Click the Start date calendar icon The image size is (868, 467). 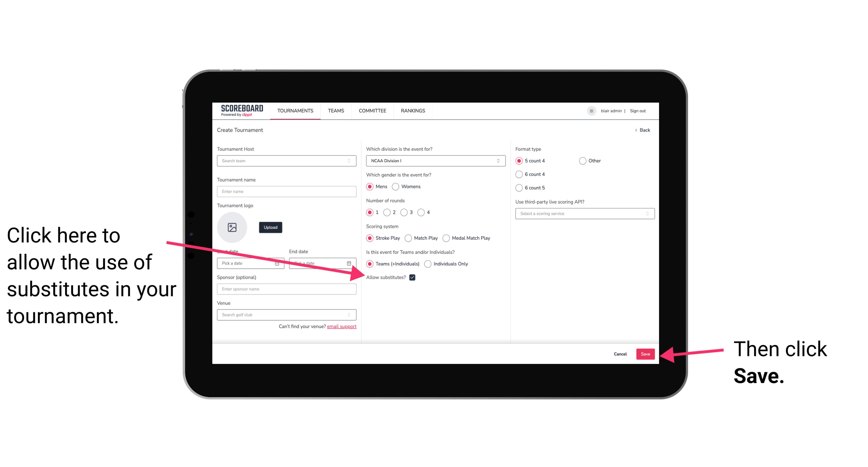[279, 263]
